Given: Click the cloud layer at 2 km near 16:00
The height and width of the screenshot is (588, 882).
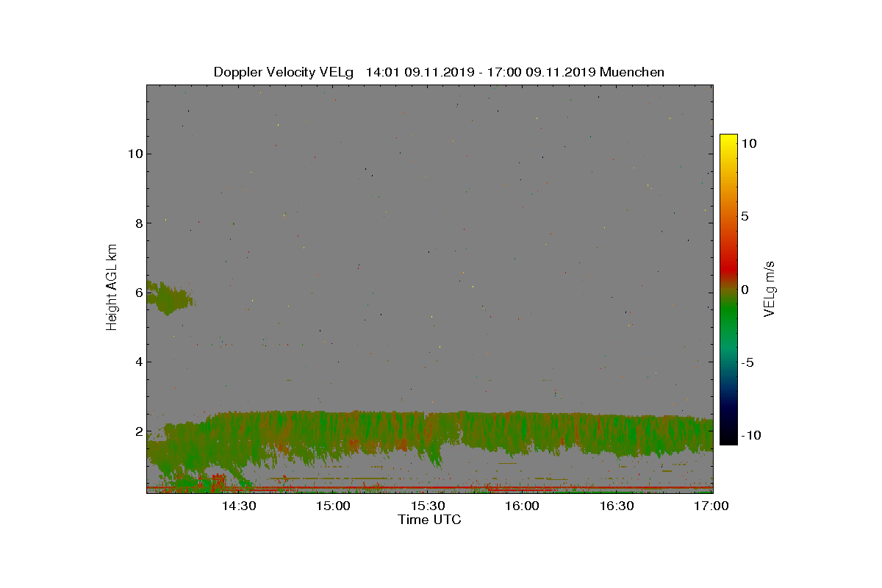Looking at the screenshot, I should coord(523,431).
